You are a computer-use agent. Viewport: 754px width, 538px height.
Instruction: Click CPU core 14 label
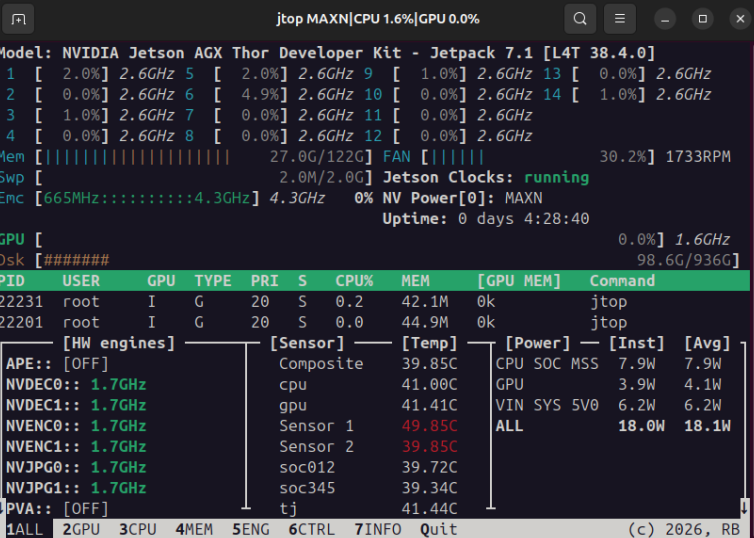pyautogui.click(x=552, y=95)
